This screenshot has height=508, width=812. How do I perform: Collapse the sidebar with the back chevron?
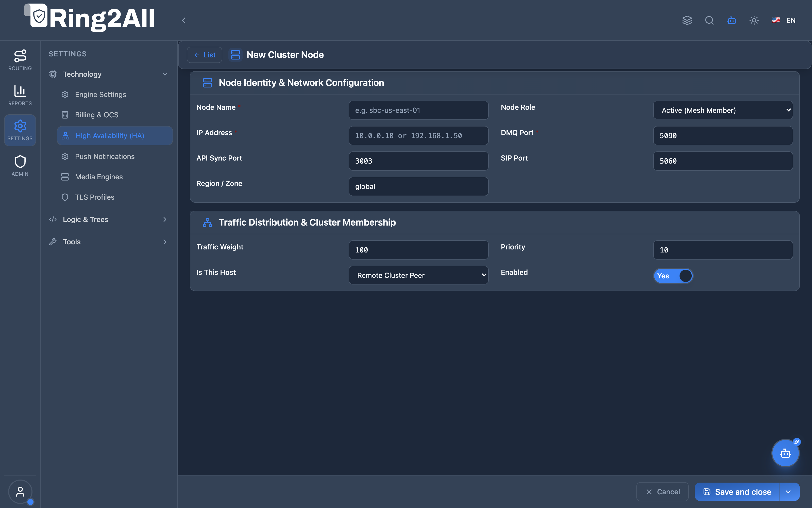pyautogui.click(x=183, y=21)
